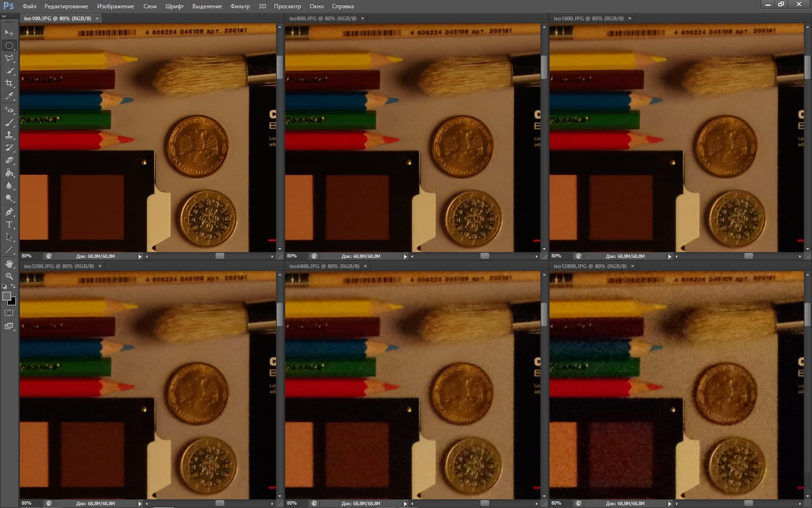Select the Brush tool
The width and height of the screenshot is (812, 508).
[x=9, y=122]
